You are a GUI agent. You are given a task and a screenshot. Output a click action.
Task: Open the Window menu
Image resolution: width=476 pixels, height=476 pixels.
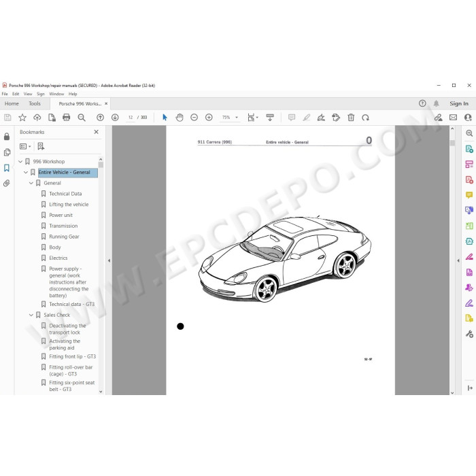tap(56, 94)
